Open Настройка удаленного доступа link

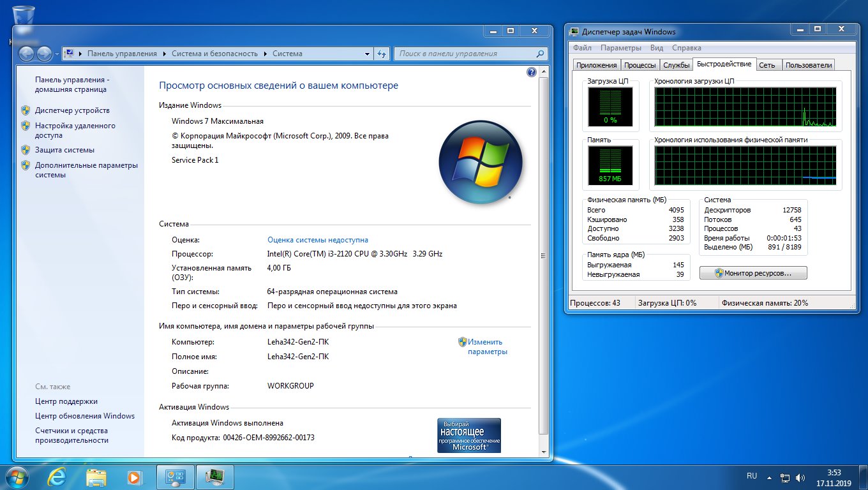pos(75,130)
